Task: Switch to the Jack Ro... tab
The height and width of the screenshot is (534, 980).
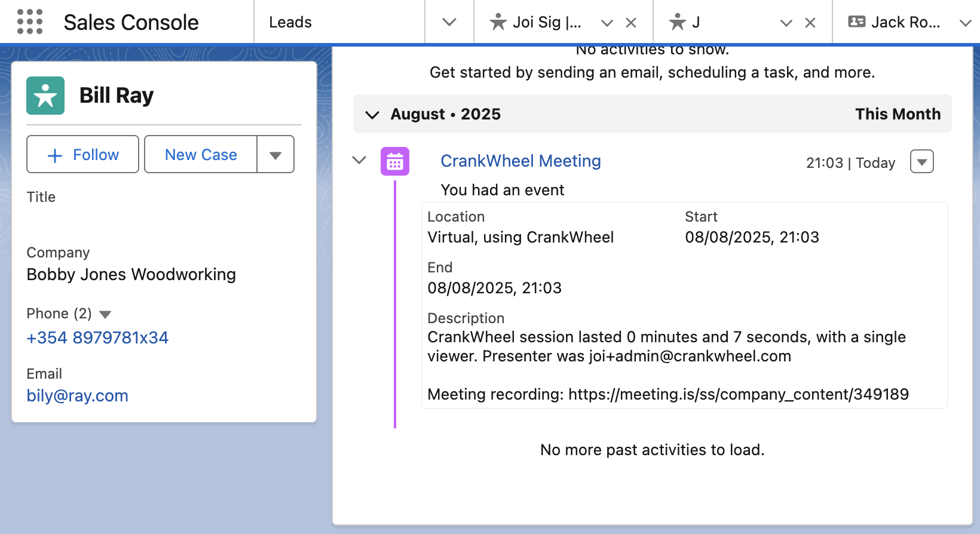Action: point(905,23)
